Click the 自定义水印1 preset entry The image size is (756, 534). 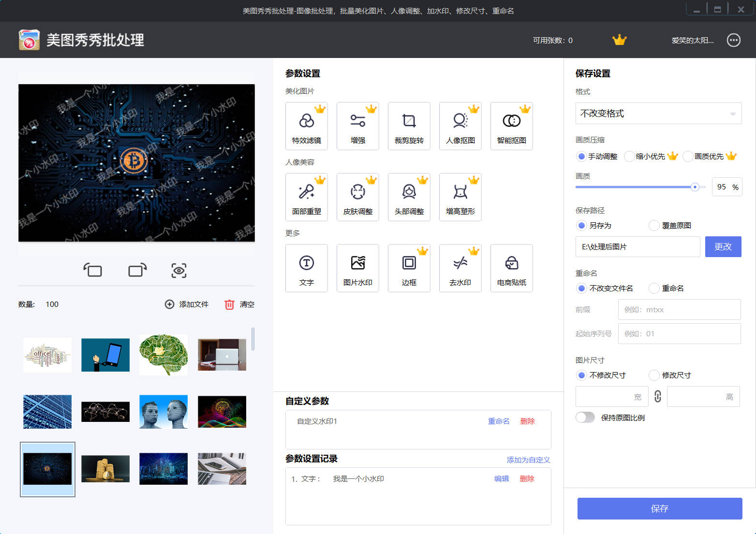pos(317,421)
